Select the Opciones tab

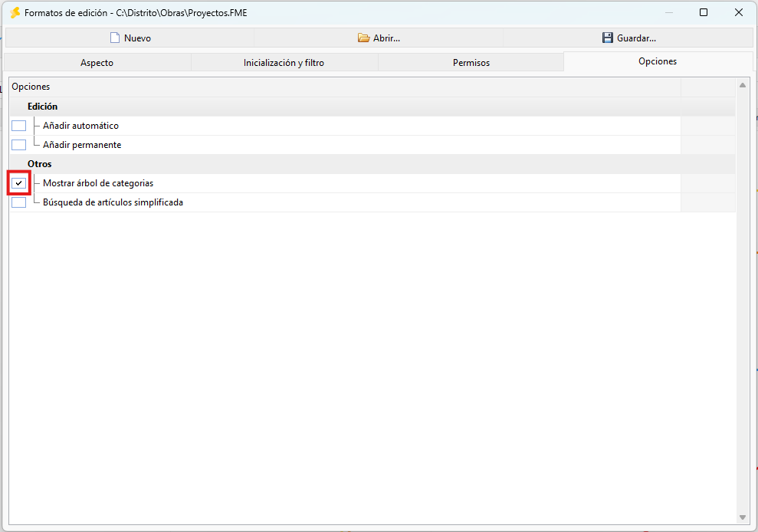pyautogui.click(x=658, y=61)
